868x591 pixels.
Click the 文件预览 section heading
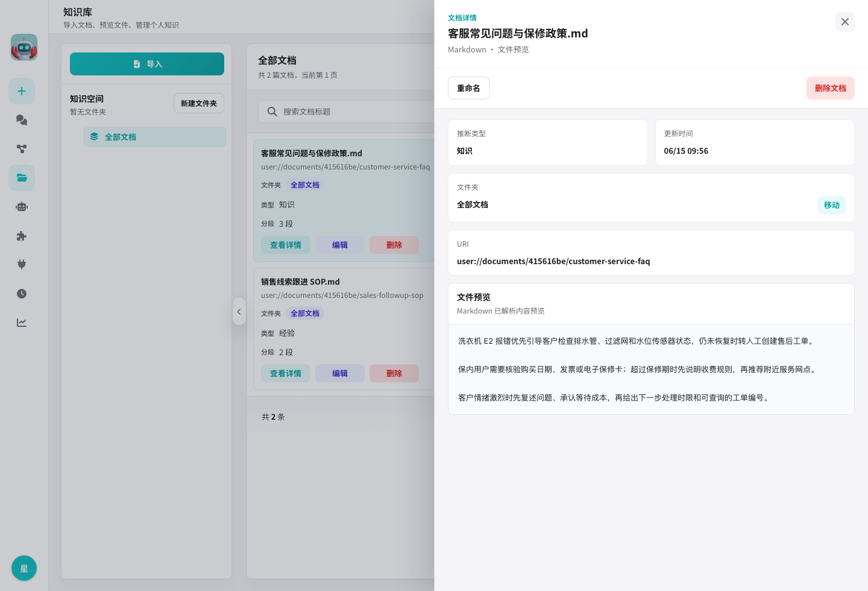point(474,297)
